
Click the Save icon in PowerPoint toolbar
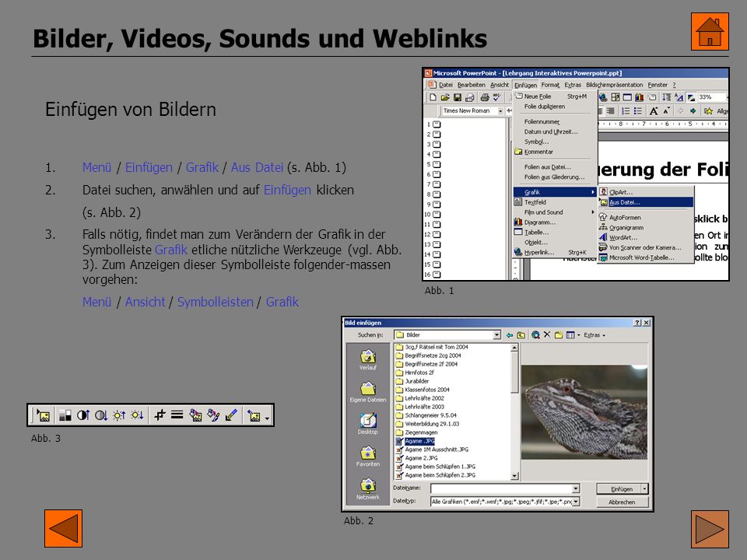(x=458, y=98)
